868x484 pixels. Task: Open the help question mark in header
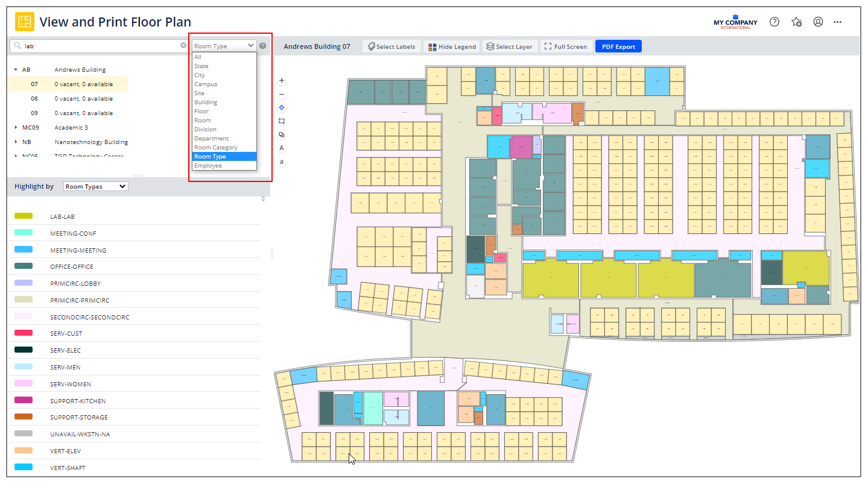pyautogui.click(x=775, y=22)
